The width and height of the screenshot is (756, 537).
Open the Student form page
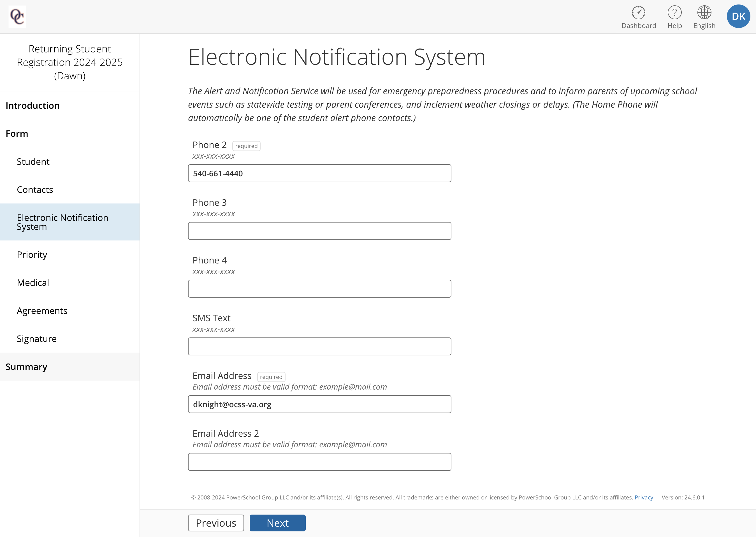click(x=33, y=162)
